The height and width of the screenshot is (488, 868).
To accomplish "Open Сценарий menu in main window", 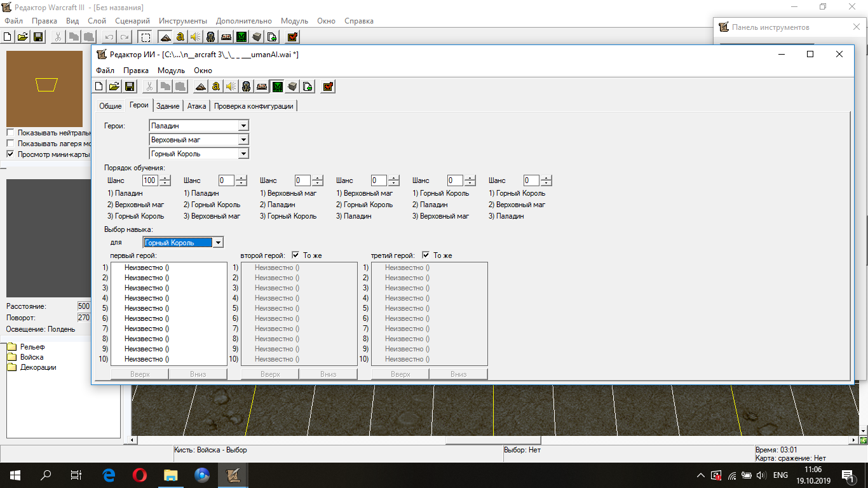I will [133, 21].
